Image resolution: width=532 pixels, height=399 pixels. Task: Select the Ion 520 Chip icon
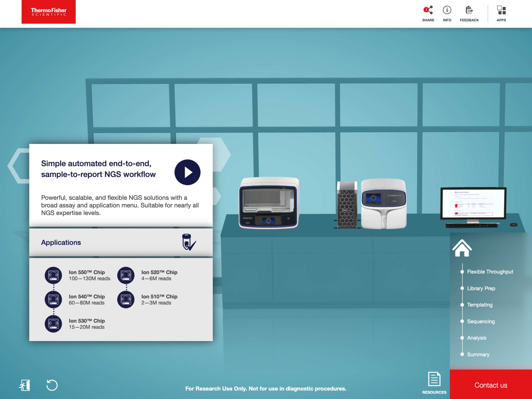126,275
